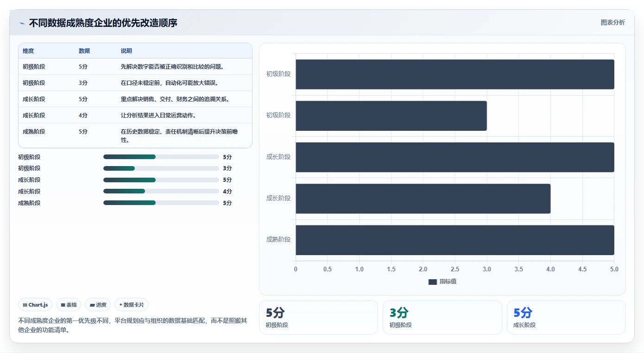Click the title 不同数据成熟度企业的优先改造顺序
The image size is (644, 353).
pos(103,23)
